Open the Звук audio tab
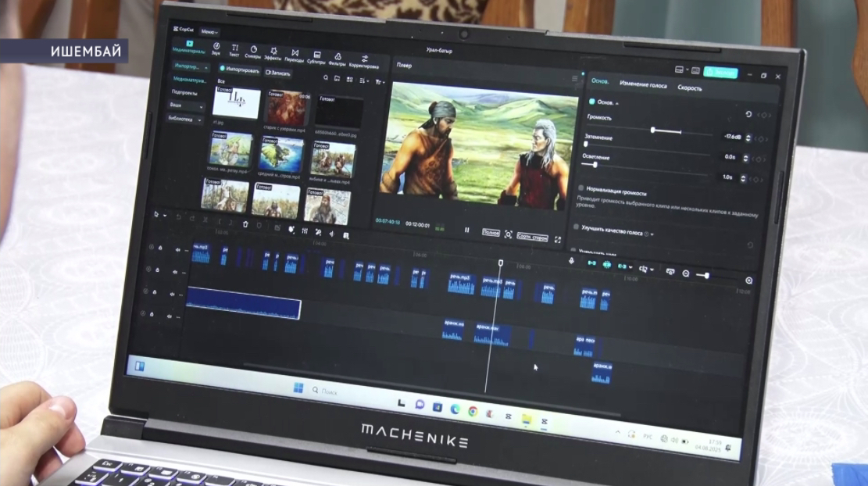Image resolution: width=868 pixels, height=486 pixels. click(216, 49)
